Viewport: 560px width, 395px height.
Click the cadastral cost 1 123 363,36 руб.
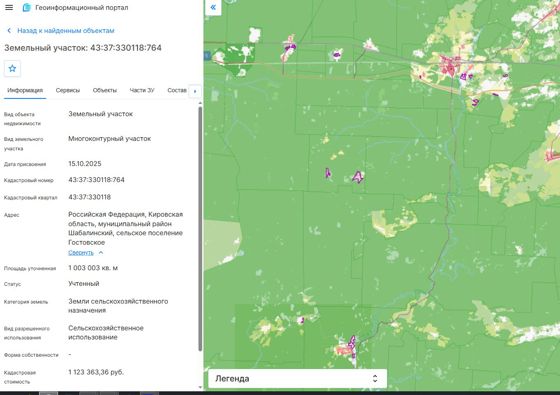[x=96, y=372]
